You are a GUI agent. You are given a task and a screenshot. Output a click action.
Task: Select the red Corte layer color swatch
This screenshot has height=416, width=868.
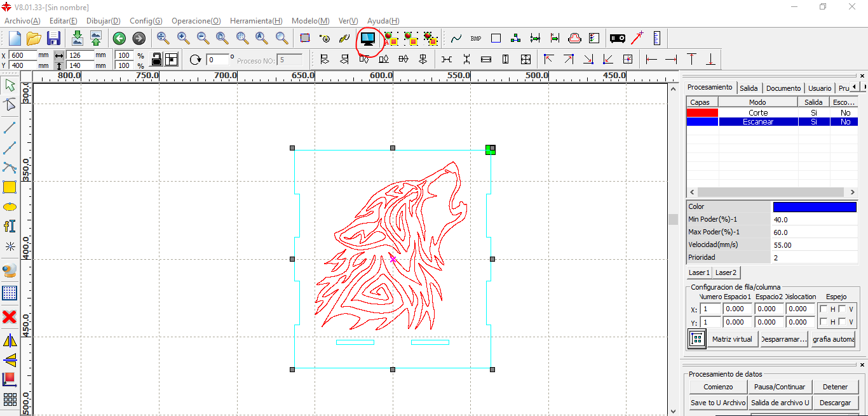pyautogui.click(x=702, y=112)
